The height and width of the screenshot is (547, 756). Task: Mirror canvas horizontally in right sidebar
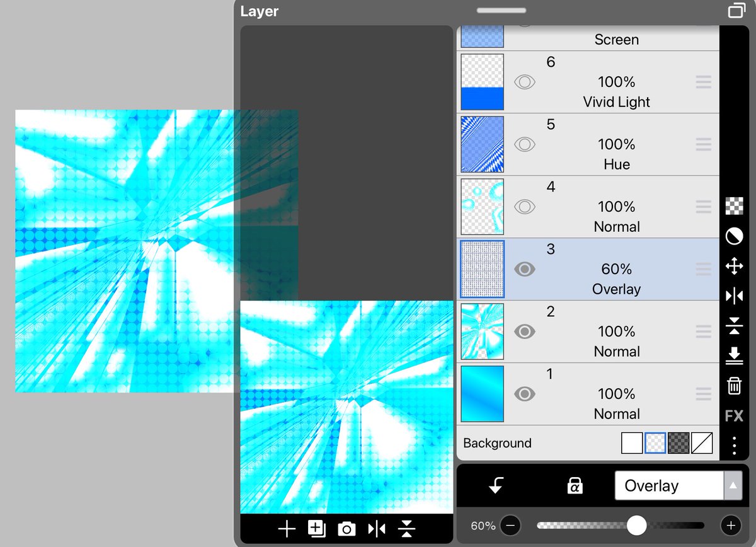[735, 296]
